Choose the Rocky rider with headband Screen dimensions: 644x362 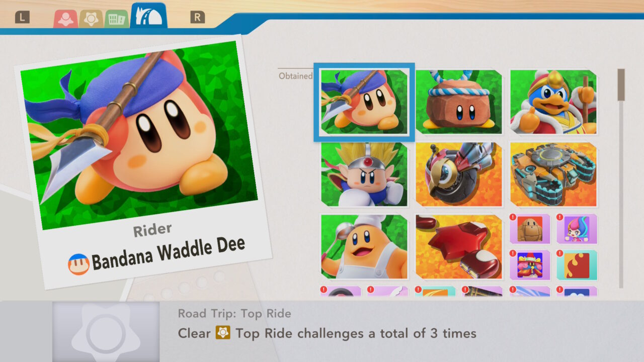click(459, 102)
